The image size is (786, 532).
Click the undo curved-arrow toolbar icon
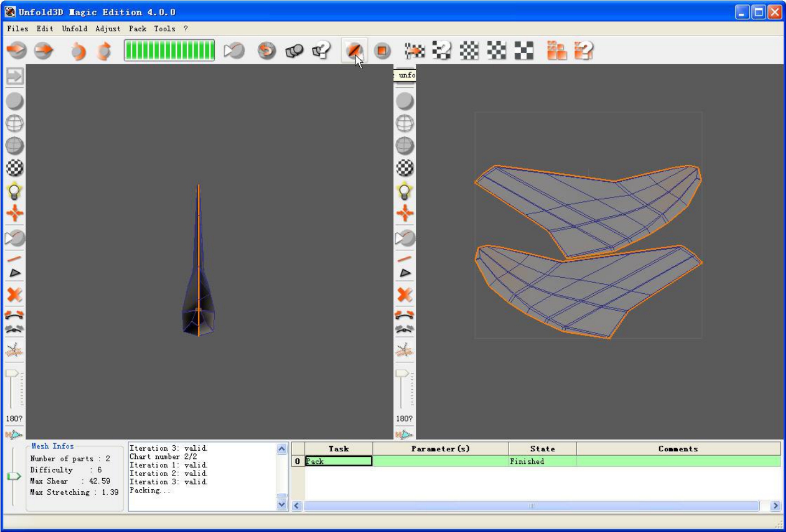click(78, 51)
